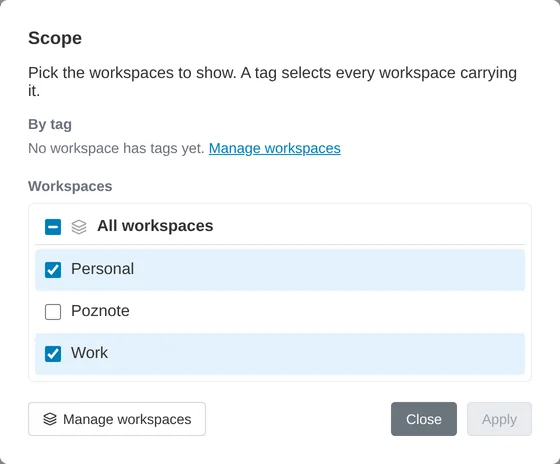Close the Scope dialog
Viewport: 560px width, 464px height.
tap(424, 419)
